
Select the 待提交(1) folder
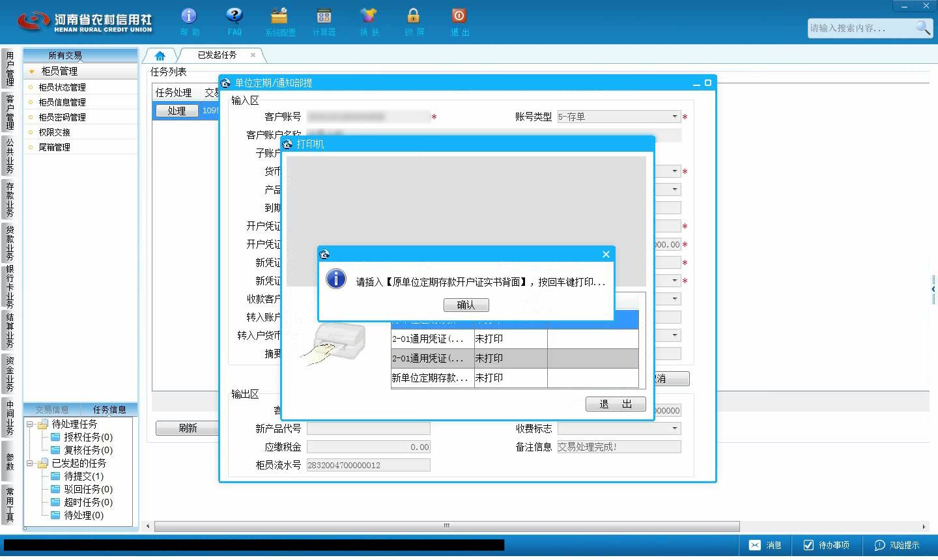tap(76, 476)
